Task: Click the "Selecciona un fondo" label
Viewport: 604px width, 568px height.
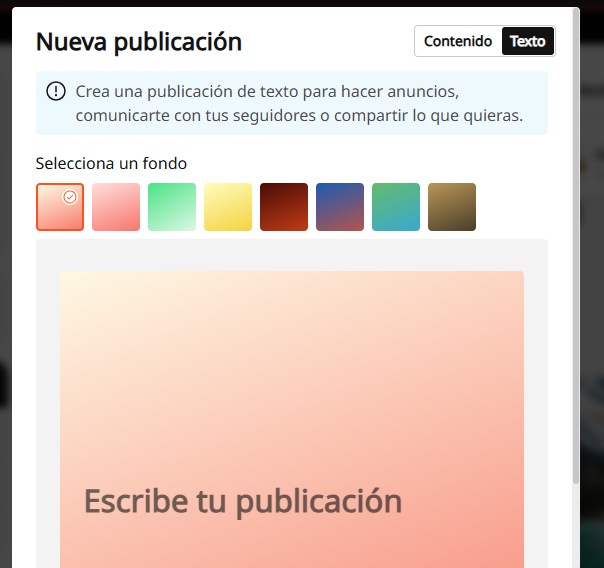Action: click(x=111, y=163)
